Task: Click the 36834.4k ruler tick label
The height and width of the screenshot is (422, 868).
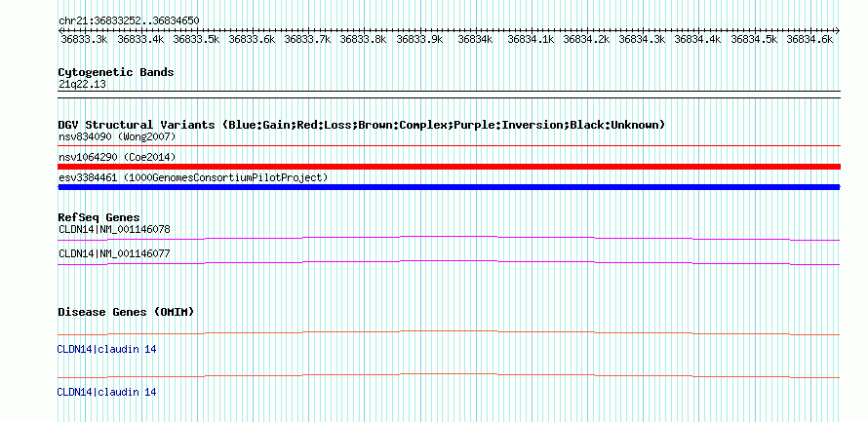Action: tap(697, 39)
